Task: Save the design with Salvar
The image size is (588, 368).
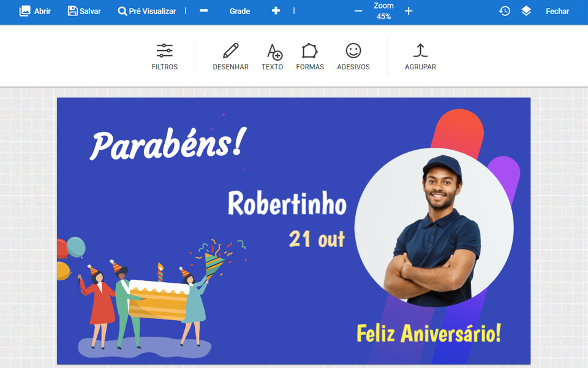Action: pyautogui.click(x=84, y=11)
